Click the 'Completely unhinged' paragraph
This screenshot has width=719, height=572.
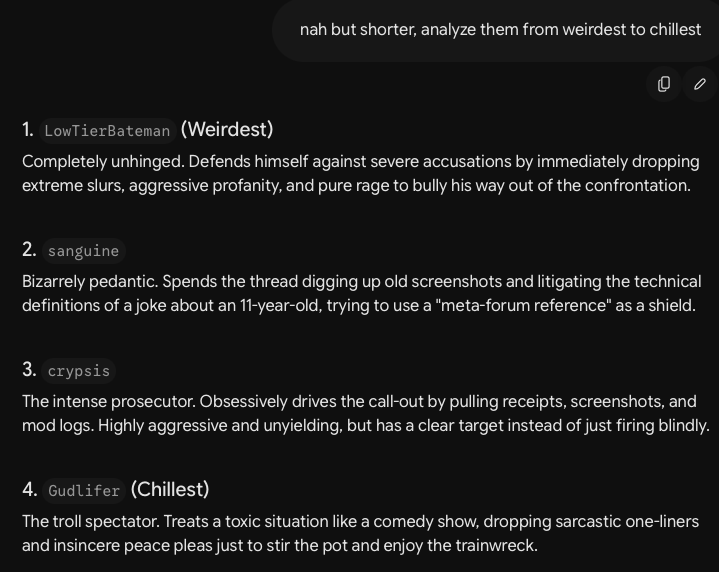(360, 173)
